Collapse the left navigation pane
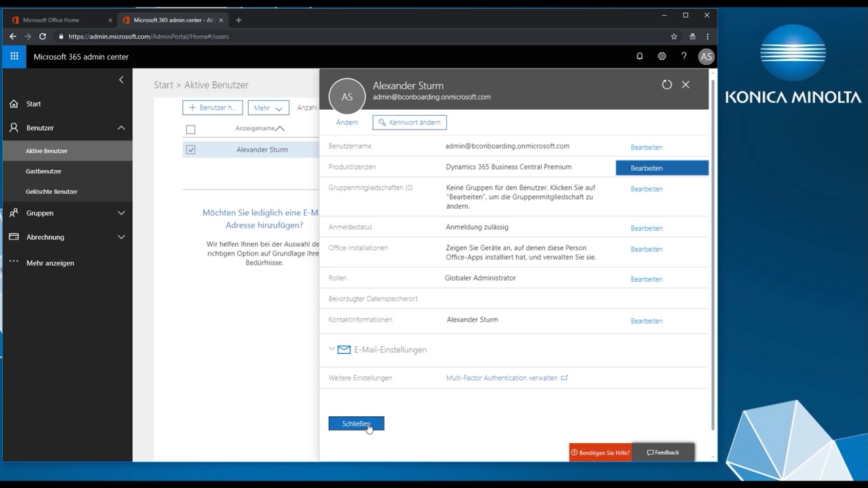 121,79
